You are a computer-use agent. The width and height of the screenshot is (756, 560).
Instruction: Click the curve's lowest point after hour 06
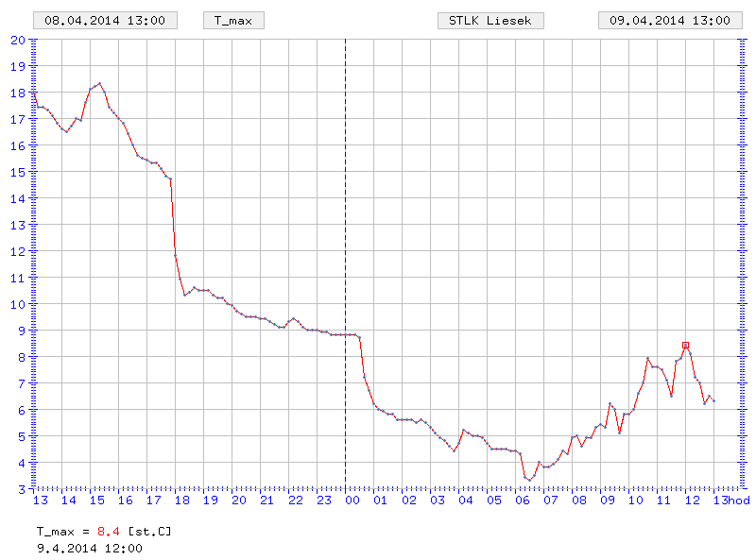point(529,480)
